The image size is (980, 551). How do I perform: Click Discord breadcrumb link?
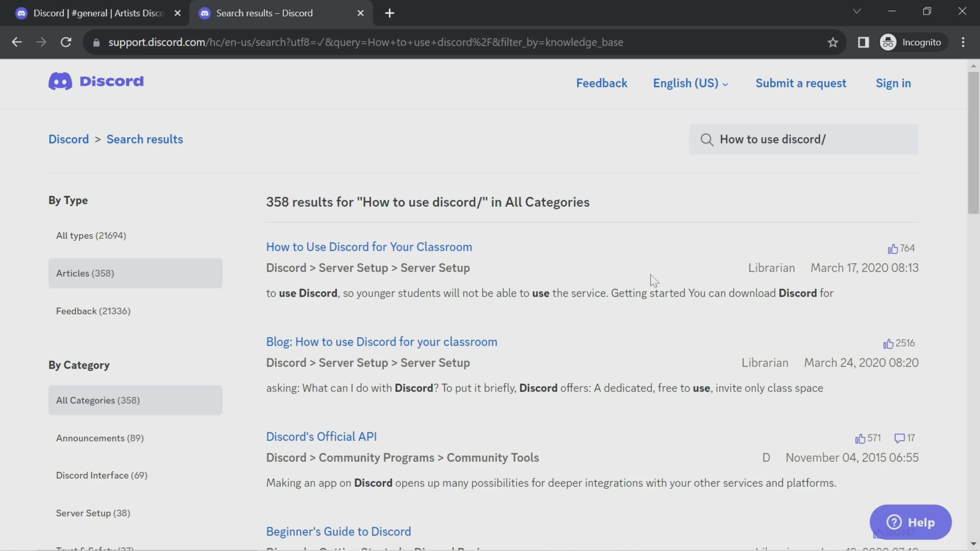click(68, 139)
